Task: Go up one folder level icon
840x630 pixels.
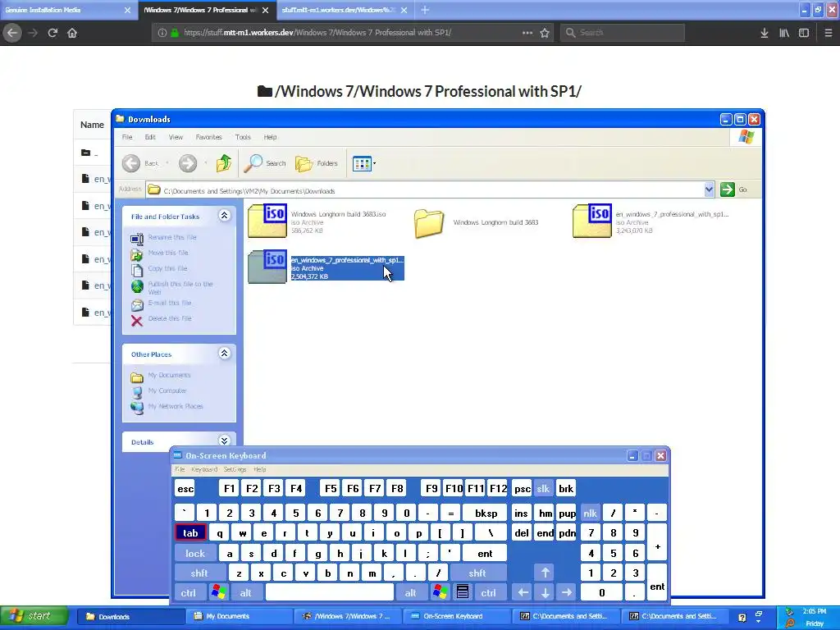Action: pos(223,163)
